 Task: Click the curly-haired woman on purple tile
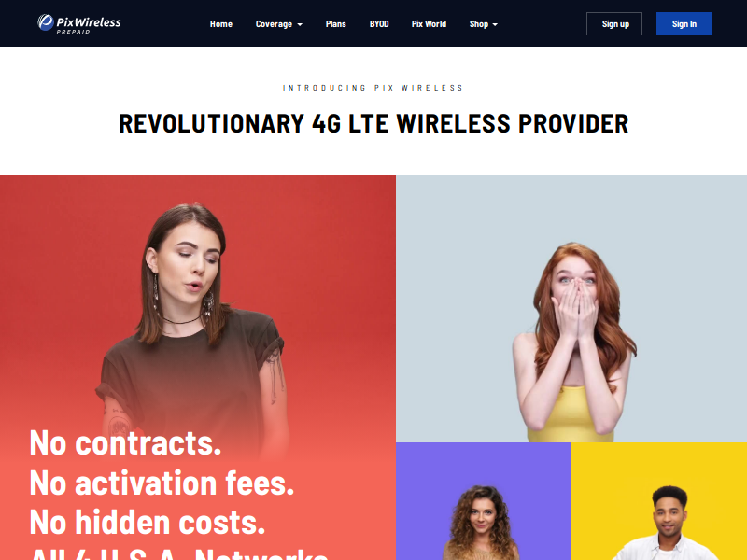[x=484, y=501]
